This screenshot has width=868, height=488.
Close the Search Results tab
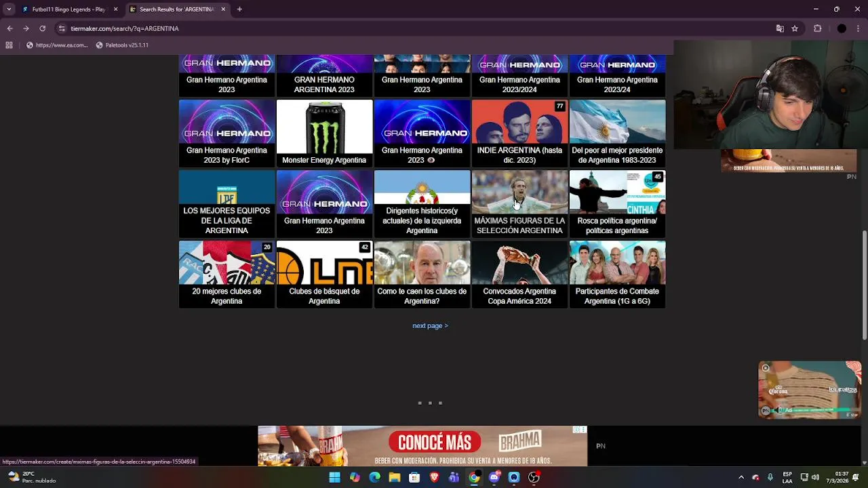[223, 9]
